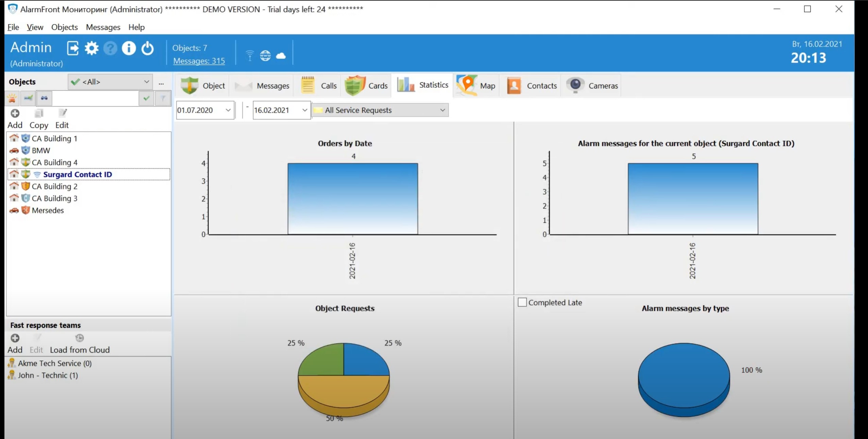Switch to the Cameras tab
This screenshot has width=868, height=439.
(x=592, y=85)
